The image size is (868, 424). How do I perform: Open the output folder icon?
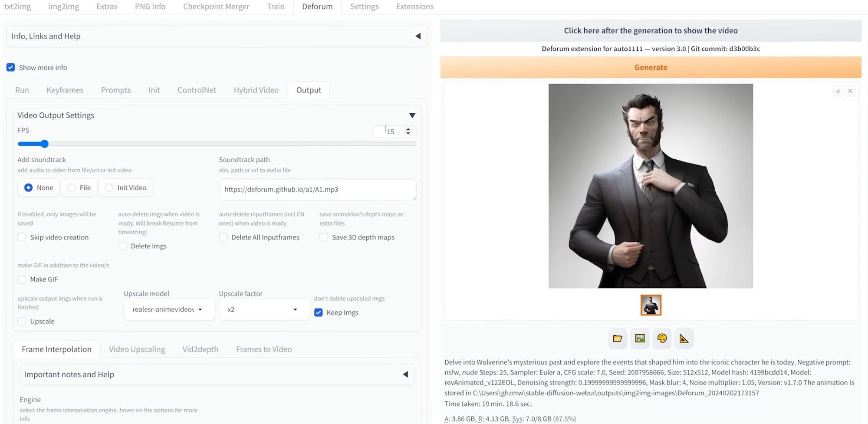tap(617, 339)
